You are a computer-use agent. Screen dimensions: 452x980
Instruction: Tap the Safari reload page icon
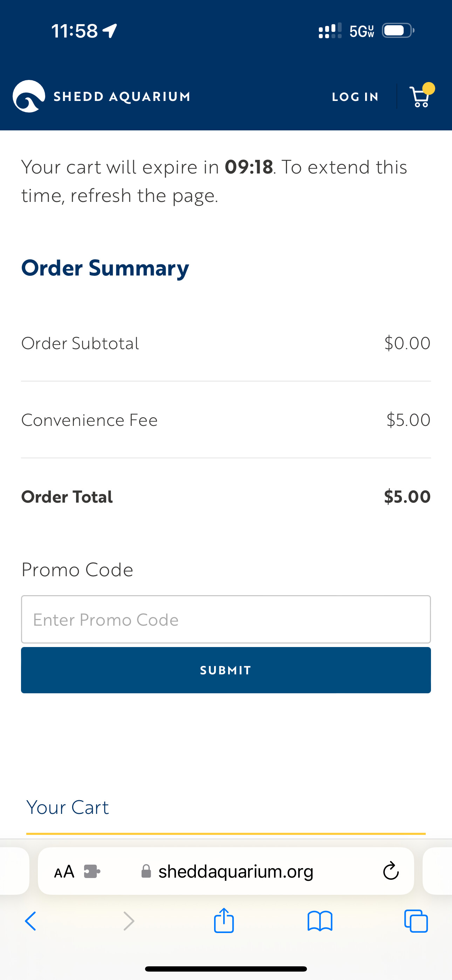[x=391, y=871]
